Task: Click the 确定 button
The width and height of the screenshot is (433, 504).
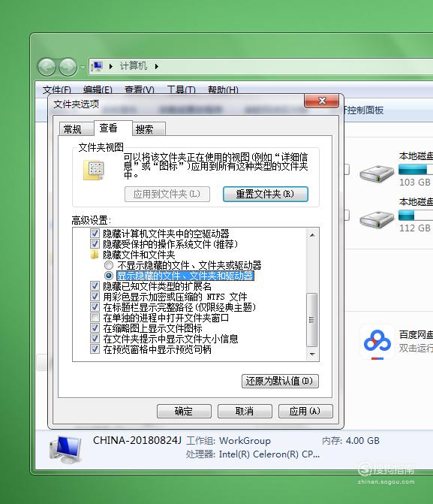Action: pyautogui.click(x=184, y=411)
